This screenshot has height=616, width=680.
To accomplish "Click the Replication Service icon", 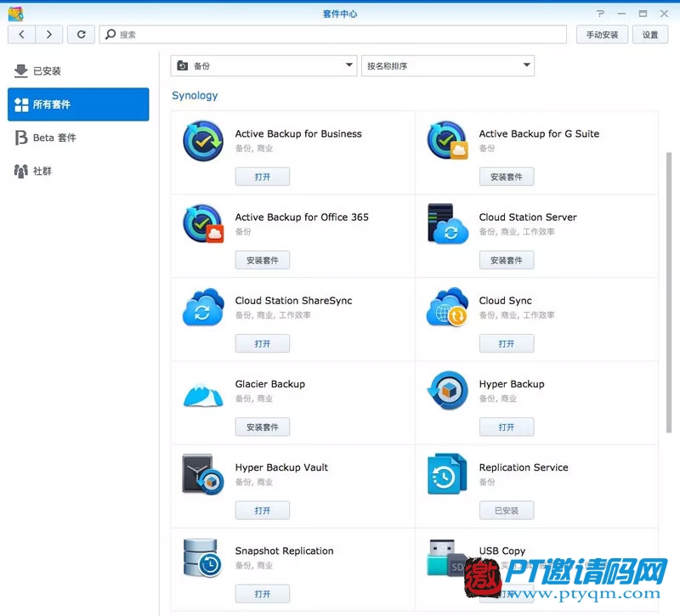I will pyautogui.click(x=447, y=474).
